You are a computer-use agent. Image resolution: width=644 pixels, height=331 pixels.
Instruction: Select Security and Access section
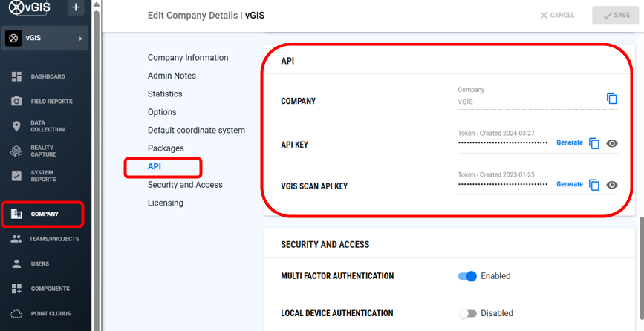(185, 185)
